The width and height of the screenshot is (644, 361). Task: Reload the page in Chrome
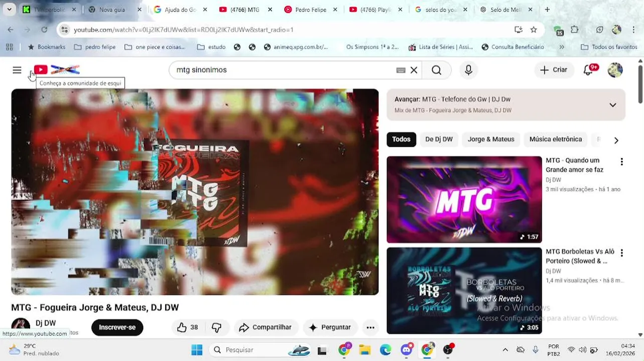point(44,30)
